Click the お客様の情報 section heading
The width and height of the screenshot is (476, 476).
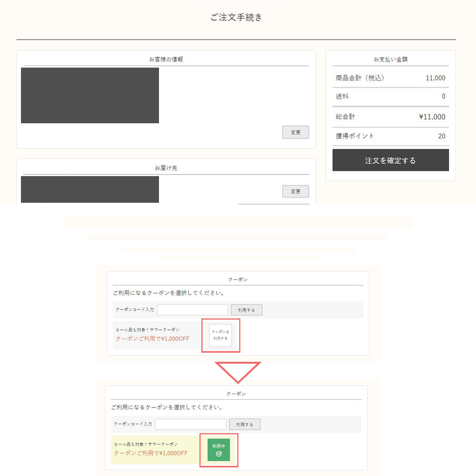165,59
